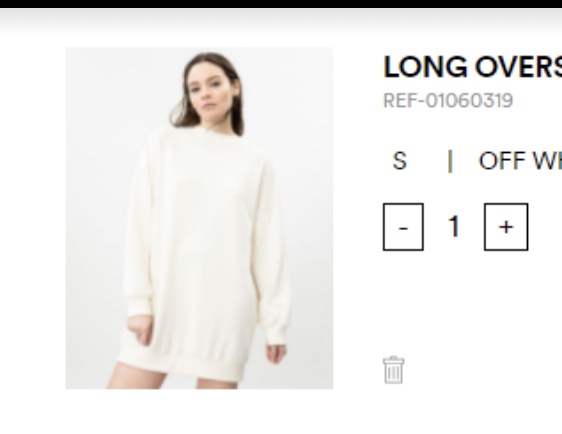The height and width of the screenshot is (434, 562).
Task: Remove item using the trash can icon
Action: coord(394,370)
